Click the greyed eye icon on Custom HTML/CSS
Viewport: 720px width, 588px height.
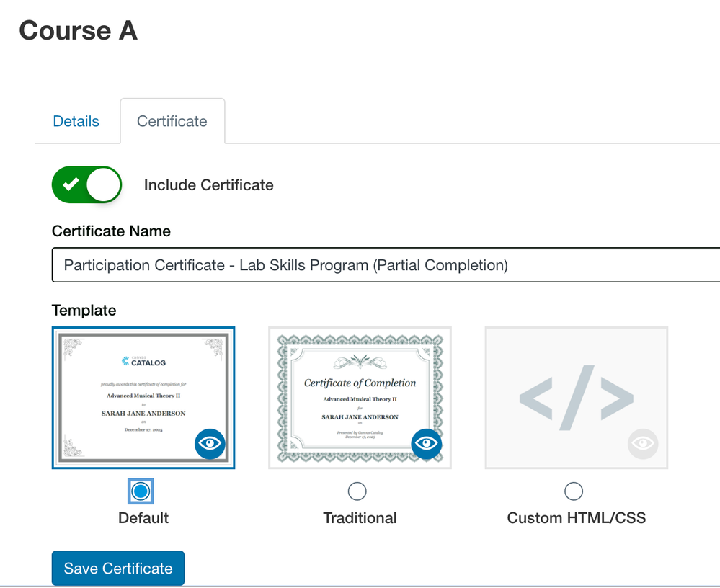[x=642, y=443]
